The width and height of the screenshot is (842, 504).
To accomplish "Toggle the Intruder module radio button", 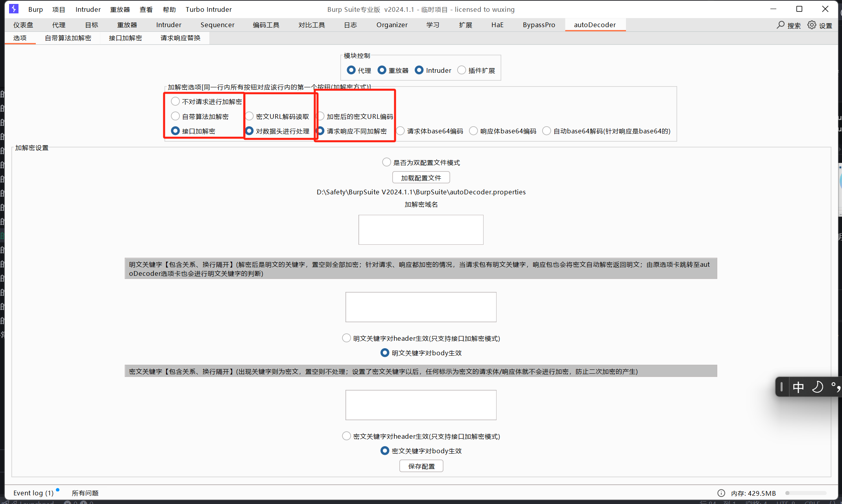I will click(419, 70).
